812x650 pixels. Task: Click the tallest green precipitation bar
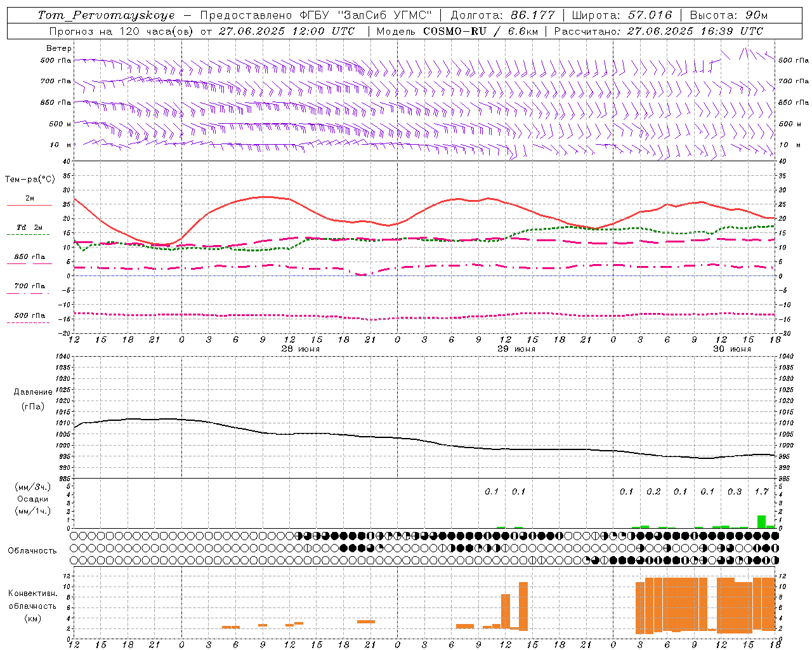[761, 522]
